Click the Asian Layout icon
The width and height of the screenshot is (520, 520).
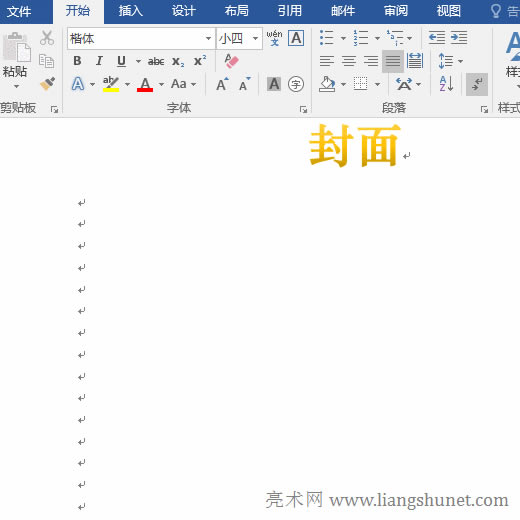click(404, 84)
